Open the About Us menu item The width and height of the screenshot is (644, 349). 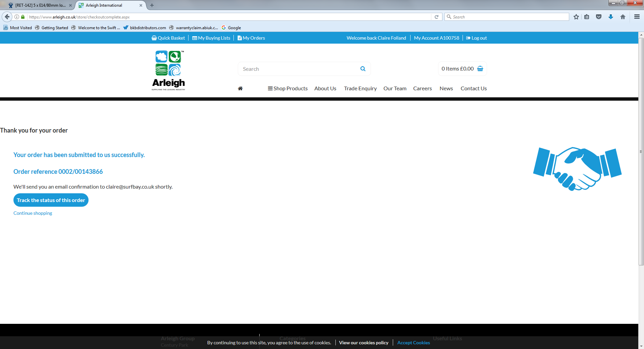point(325,89)
